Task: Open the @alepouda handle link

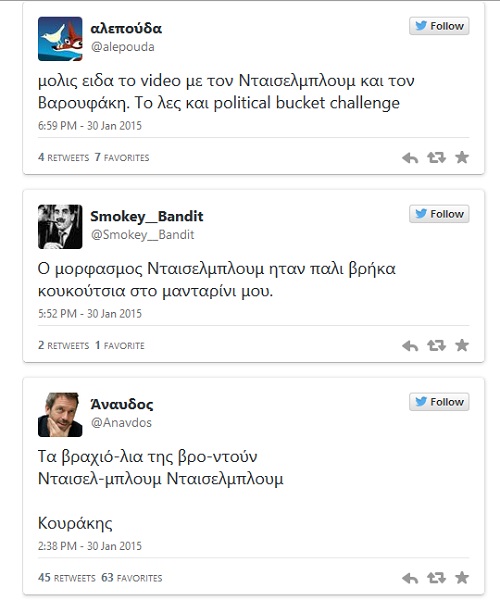Action: 122,47
